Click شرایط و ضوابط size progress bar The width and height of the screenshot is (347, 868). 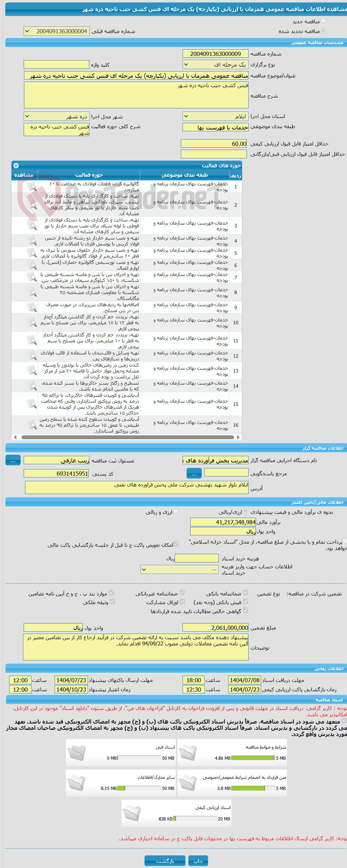tap(253, 758)
